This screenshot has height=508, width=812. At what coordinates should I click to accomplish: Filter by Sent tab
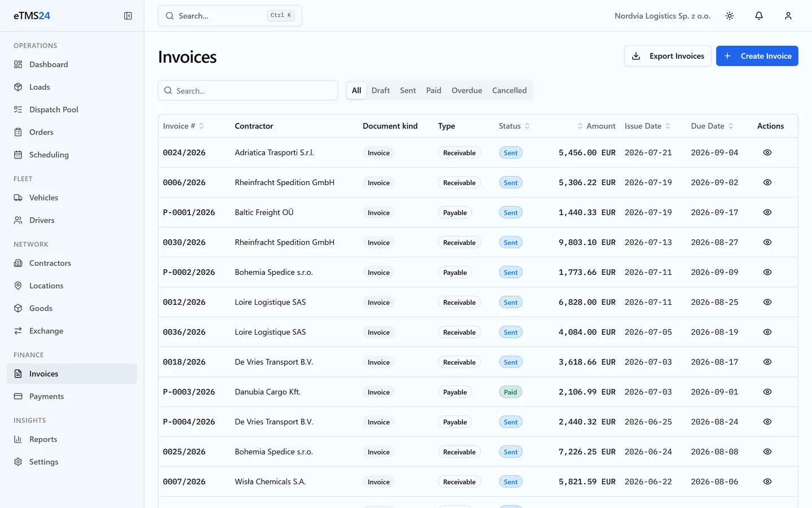(x=408, y=90)
